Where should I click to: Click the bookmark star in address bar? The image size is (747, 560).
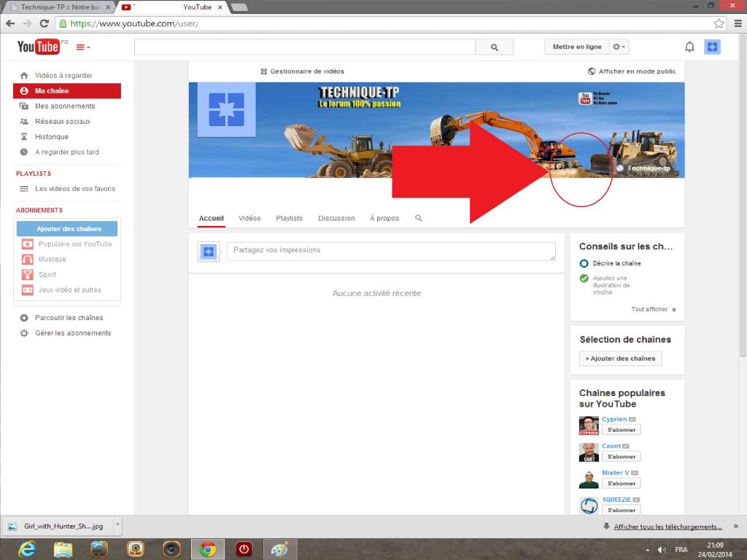(719, 23)
